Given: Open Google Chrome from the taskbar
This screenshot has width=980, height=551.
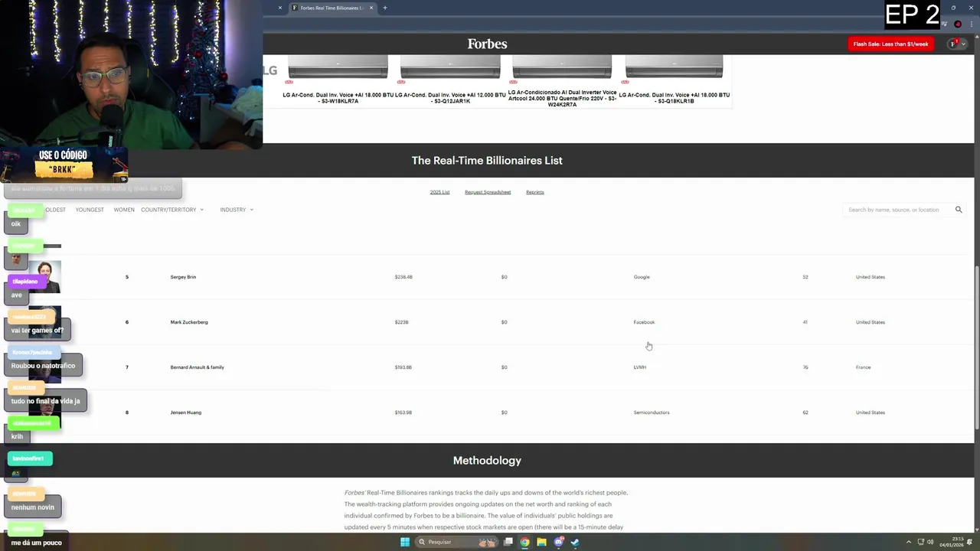Looking at the screenshot, I should click(x=524, y=542).
